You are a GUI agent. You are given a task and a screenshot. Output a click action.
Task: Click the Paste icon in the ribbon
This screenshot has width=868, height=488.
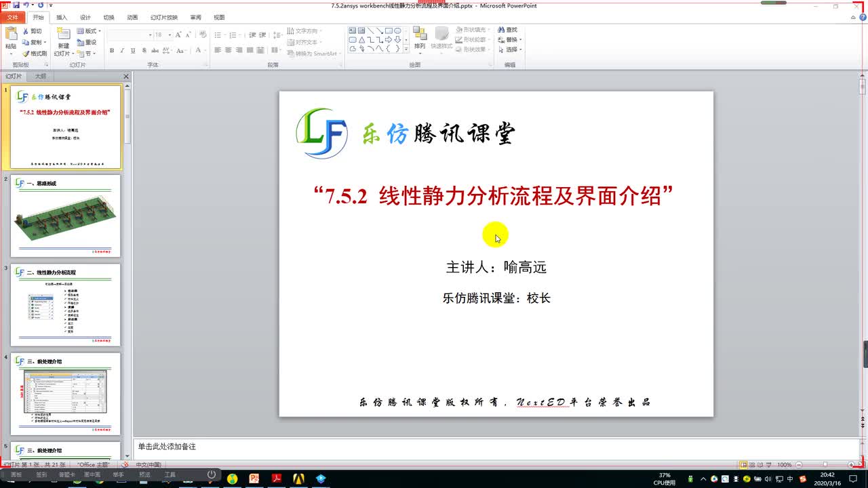click(11, 34)
